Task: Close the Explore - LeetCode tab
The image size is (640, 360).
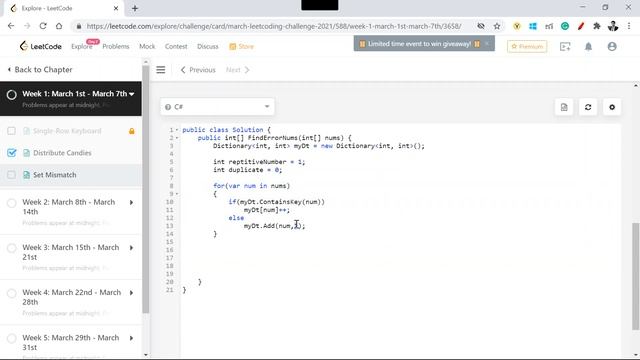Action: (116, 8)
